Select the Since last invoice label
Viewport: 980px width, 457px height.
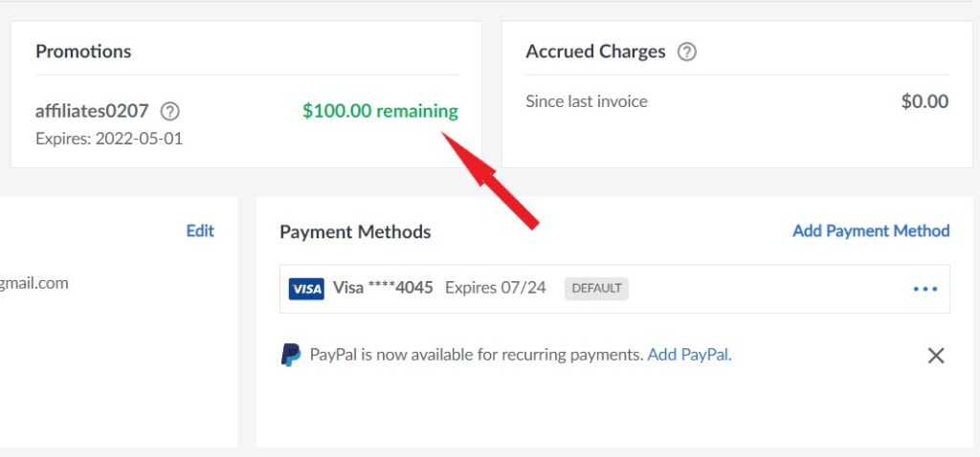coord(587,101)
